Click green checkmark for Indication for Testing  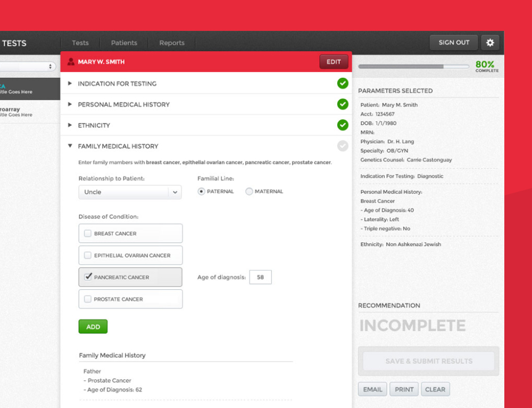(343, 84)
